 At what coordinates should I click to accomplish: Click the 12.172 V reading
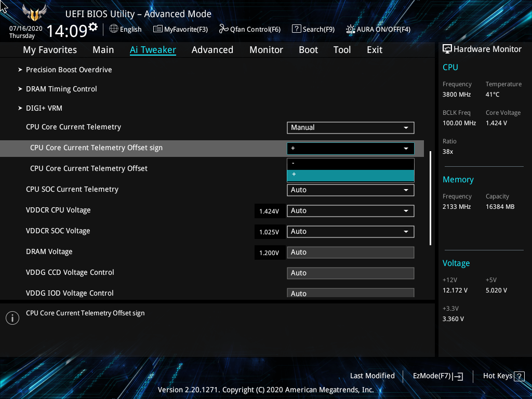coord(455,290)
